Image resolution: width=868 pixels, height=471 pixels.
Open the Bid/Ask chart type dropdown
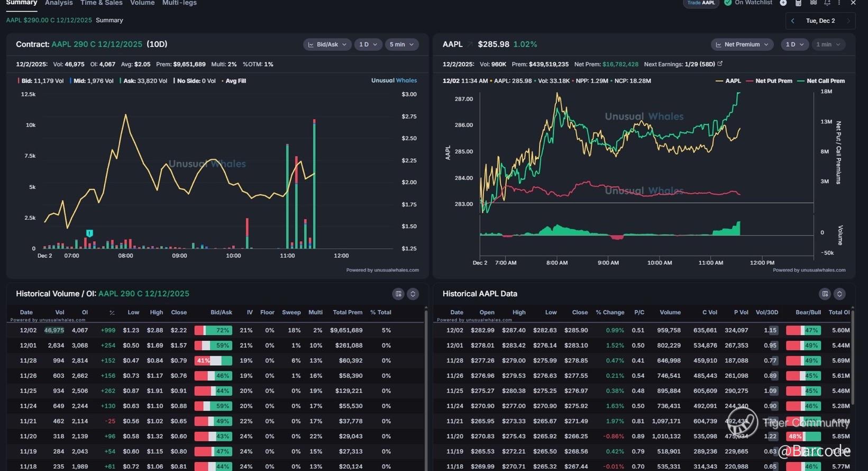coord(327,44)
